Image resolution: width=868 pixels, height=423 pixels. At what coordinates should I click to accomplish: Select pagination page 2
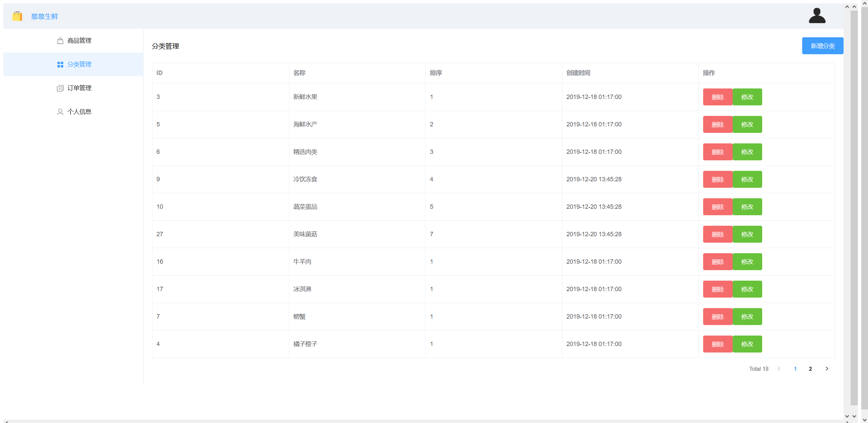810,369
